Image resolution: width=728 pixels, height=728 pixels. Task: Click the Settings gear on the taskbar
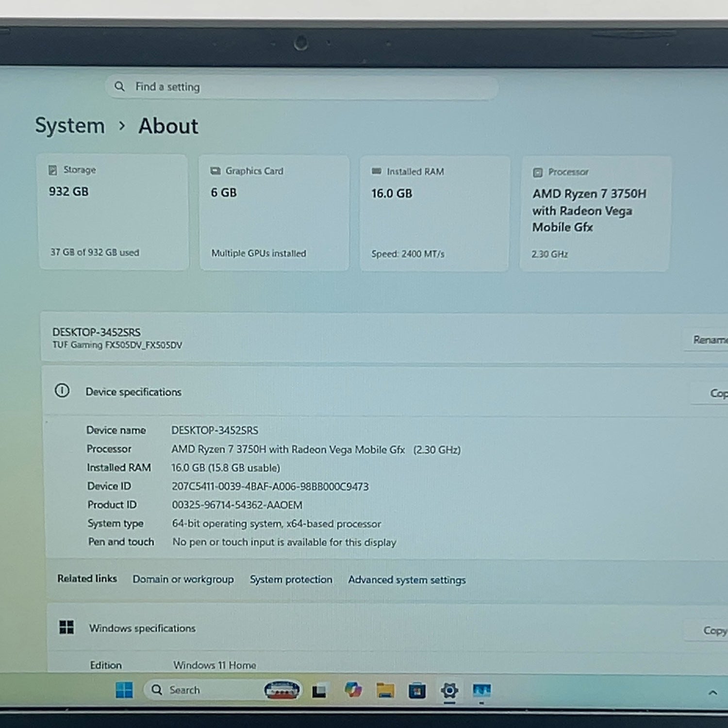449,690
